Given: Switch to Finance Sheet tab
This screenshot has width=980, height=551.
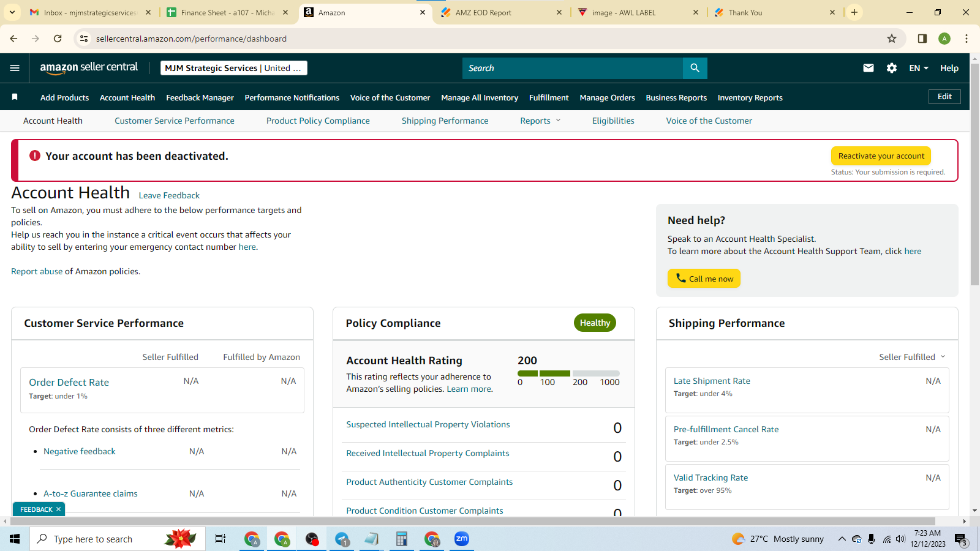Looking at the screenshot, I should pos(228,12).
